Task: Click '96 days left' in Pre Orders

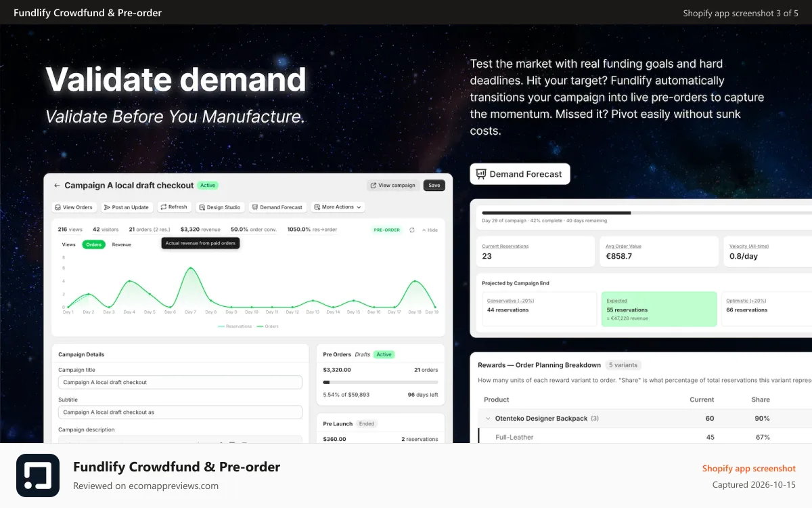Action: pyautogui.click(x=423, y=394)
